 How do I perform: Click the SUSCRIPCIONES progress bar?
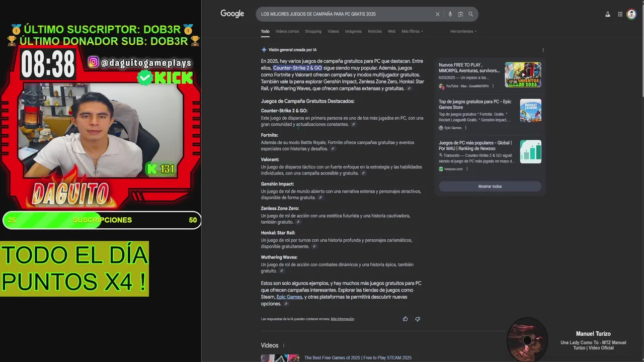tap(102, 220)
